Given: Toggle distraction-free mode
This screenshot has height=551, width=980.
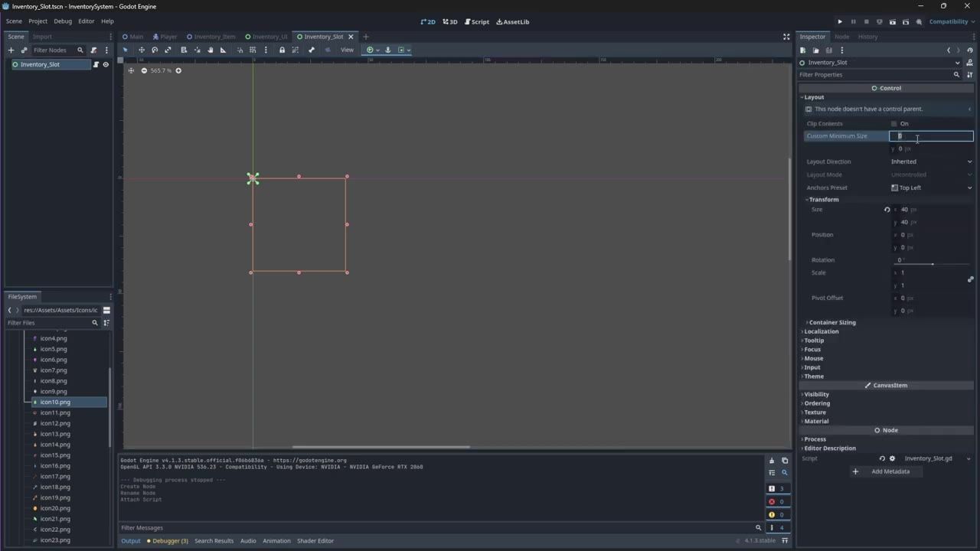Looking at the screenshot, I should (786, 37).
